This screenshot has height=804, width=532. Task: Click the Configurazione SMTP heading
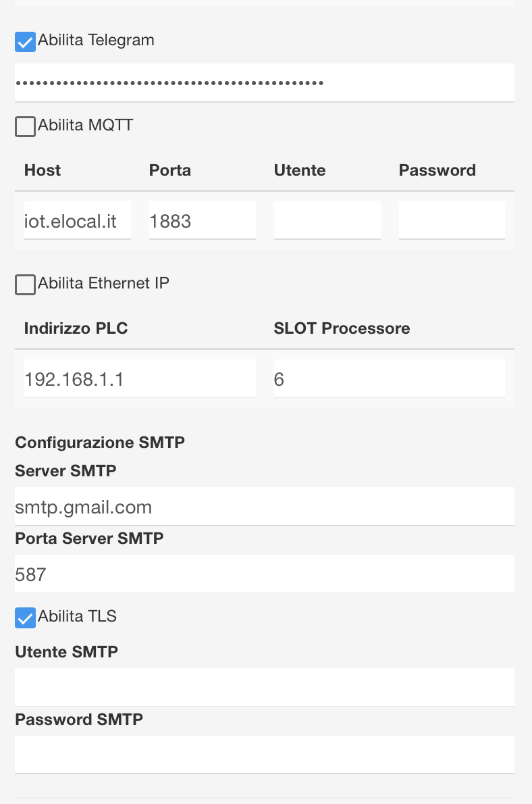pos(100,442)
